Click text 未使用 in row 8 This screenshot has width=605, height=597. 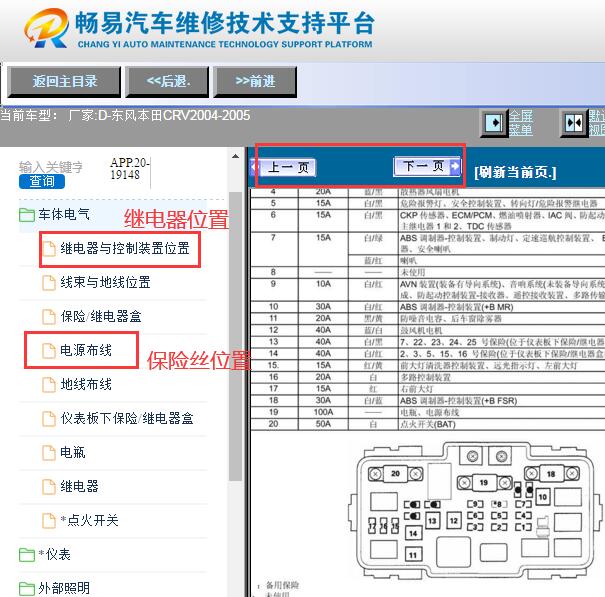[x=412, y=272]
